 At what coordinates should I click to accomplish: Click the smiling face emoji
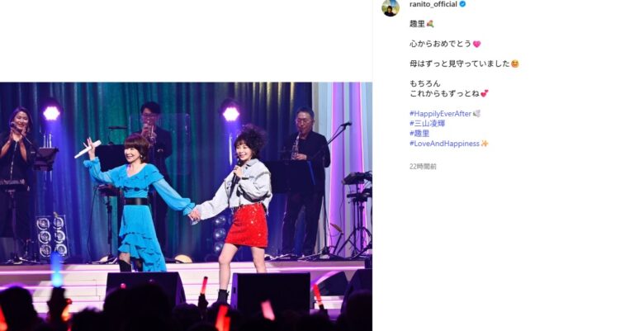point(514,64)
